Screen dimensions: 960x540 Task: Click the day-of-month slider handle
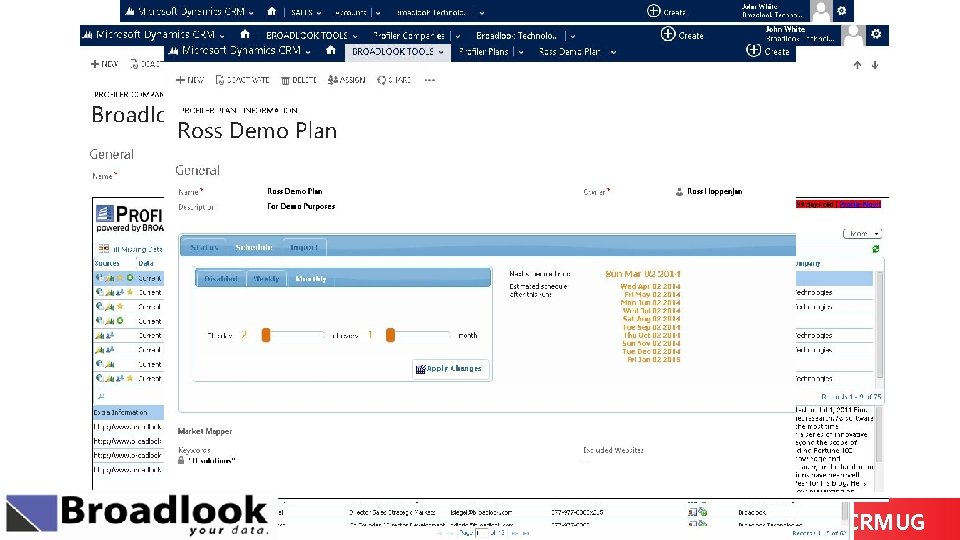click(x=266, y=335)
